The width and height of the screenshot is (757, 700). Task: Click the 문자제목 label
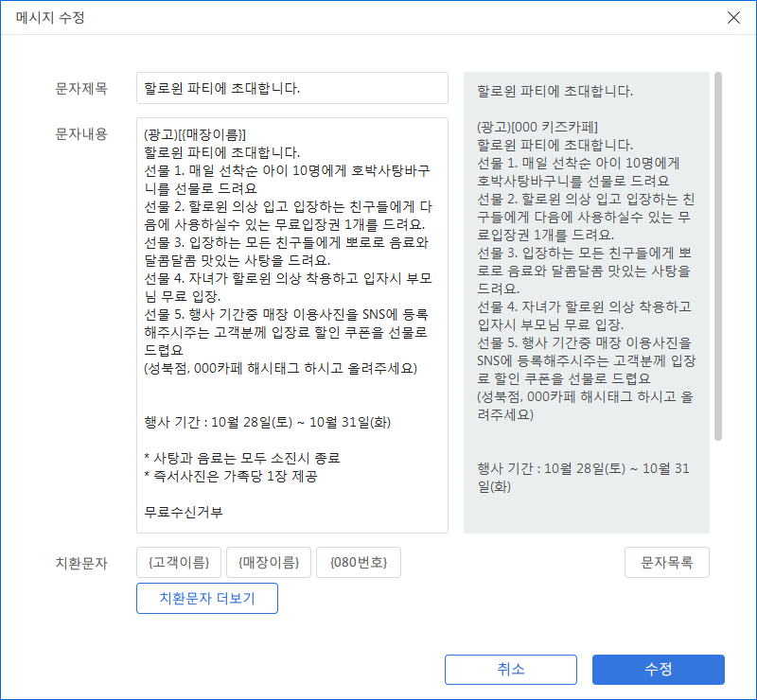point(81,88)
